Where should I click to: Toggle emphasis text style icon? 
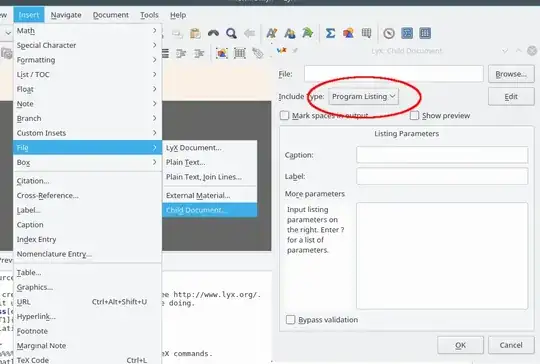272,33
